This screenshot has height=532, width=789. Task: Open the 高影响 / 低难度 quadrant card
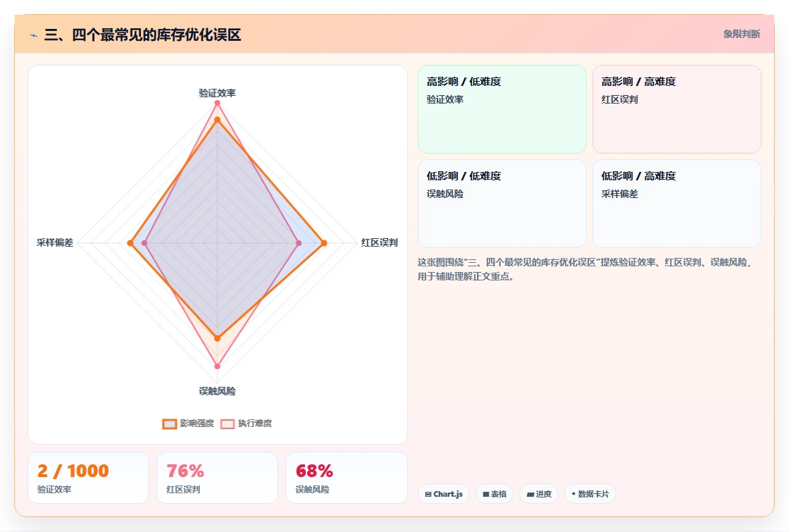502,109
